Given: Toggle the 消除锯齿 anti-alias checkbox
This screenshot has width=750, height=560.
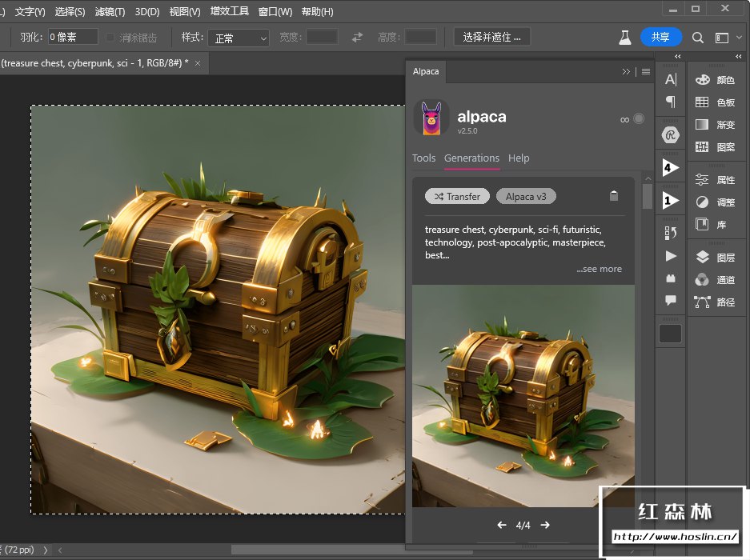Looking at the screenshot, I should point(110,38).
